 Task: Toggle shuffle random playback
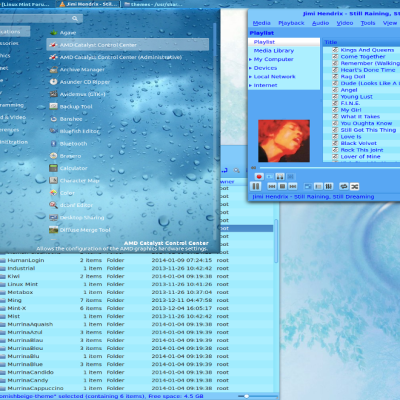(354, 186)
